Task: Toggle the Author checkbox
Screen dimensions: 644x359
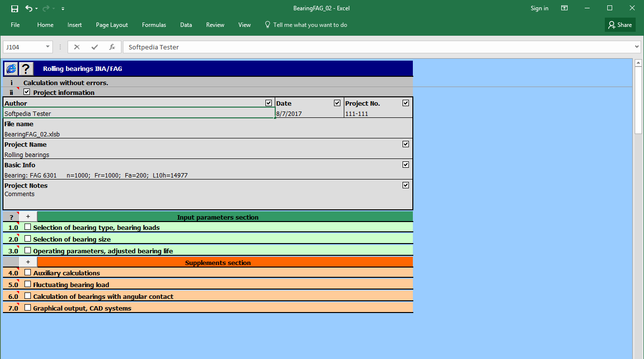Action: pyautogui.click(x=268, y=103)
